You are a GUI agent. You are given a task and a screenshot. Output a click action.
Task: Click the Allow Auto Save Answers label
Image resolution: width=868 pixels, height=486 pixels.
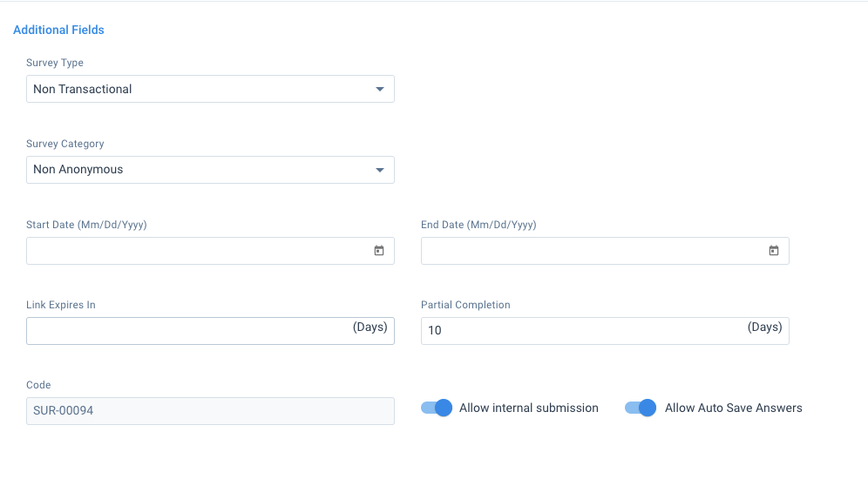[x=734, y=408]
